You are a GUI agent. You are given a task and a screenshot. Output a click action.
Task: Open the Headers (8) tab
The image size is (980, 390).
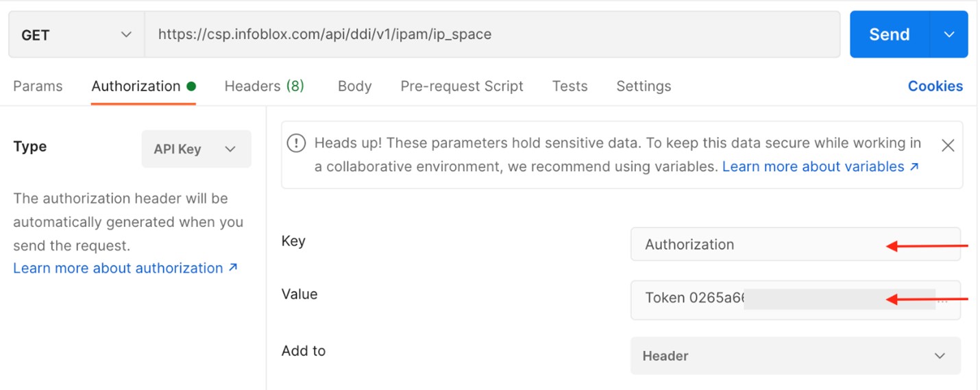(x=264, y=86)
